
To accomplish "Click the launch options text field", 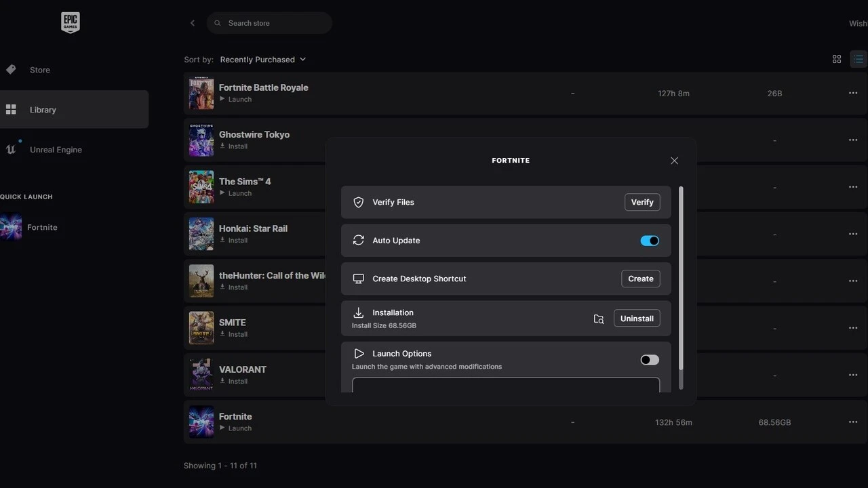I will pyautogui.click(x=506, y=385).
